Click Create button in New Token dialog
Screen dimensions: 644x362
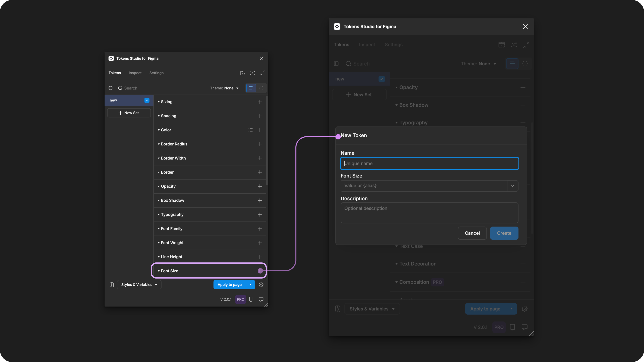coord(504,233)
